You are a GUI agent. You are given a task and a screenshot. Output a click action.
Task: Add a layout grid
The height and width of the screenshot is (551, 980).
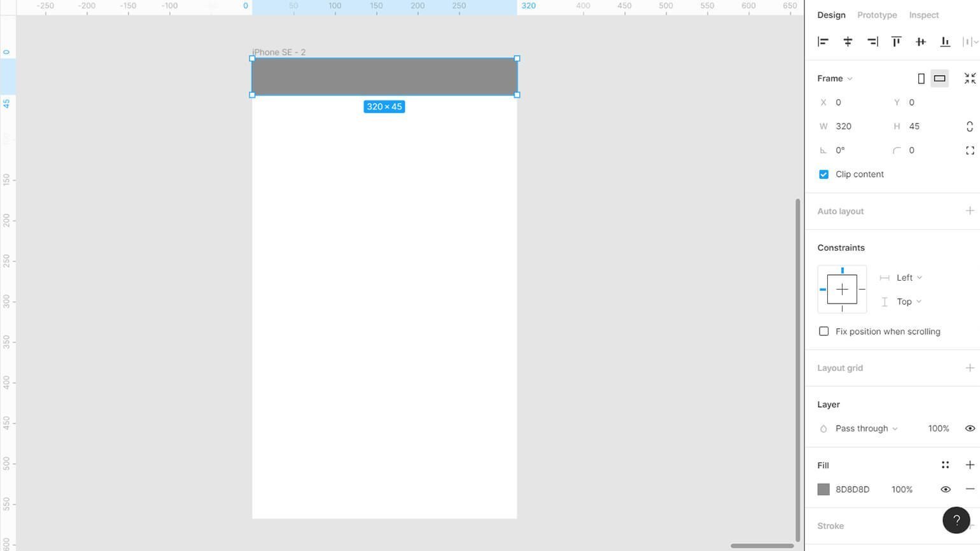pos(970,368)
